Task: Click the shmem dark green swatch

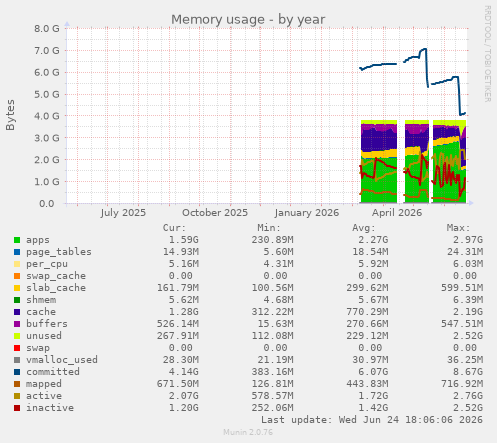Action: (x=17, y=300)
